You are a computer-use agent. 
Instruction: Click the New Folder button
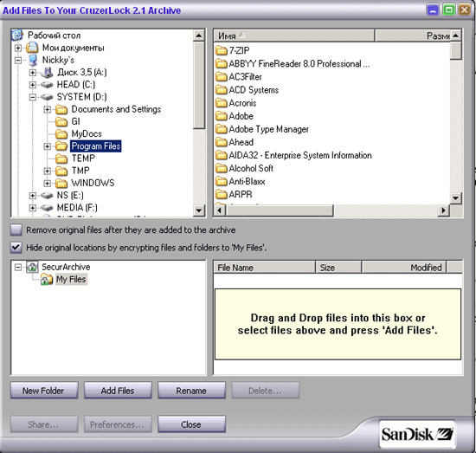click(44, 391)
